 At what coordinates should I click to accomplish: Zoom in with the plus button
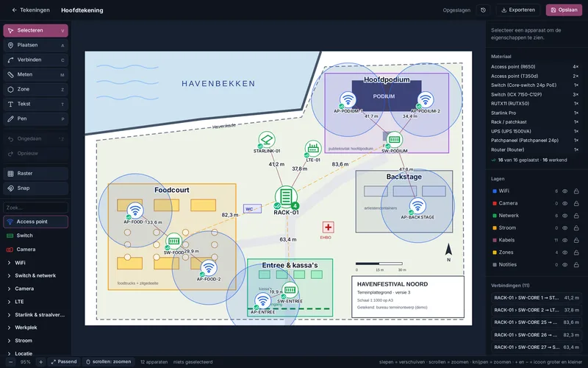point(41,362)
